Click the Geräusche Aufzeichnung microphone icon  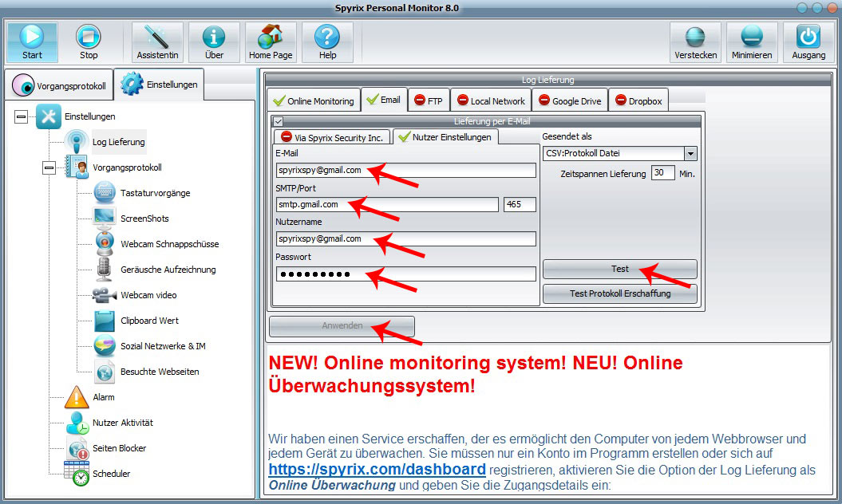(104, 269)
